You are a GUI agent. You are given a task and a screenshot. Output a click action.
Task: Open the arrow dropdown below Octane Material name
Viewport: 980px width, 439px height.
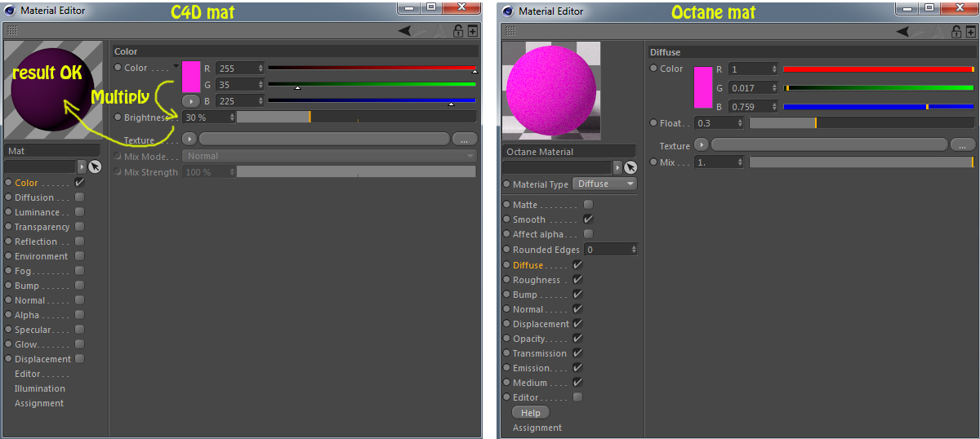617,166
